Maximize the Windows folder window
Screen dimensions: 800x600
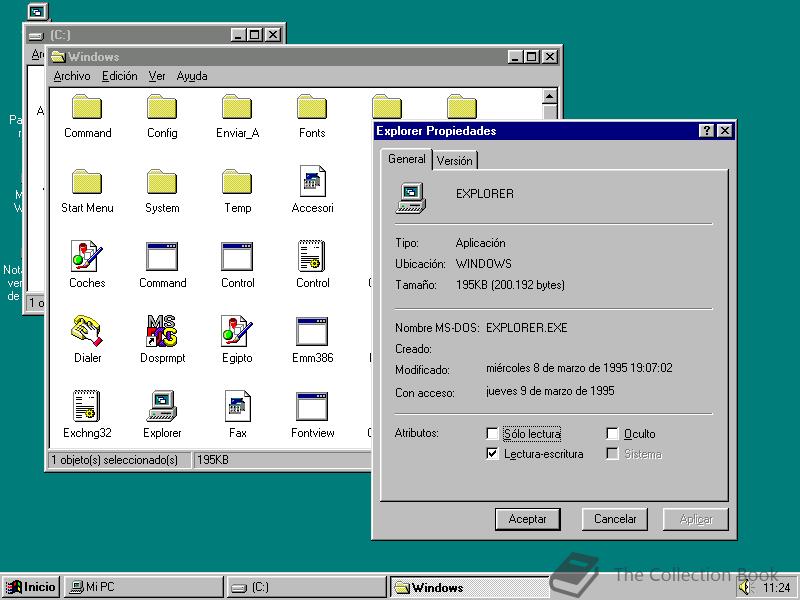pos(532,57)
